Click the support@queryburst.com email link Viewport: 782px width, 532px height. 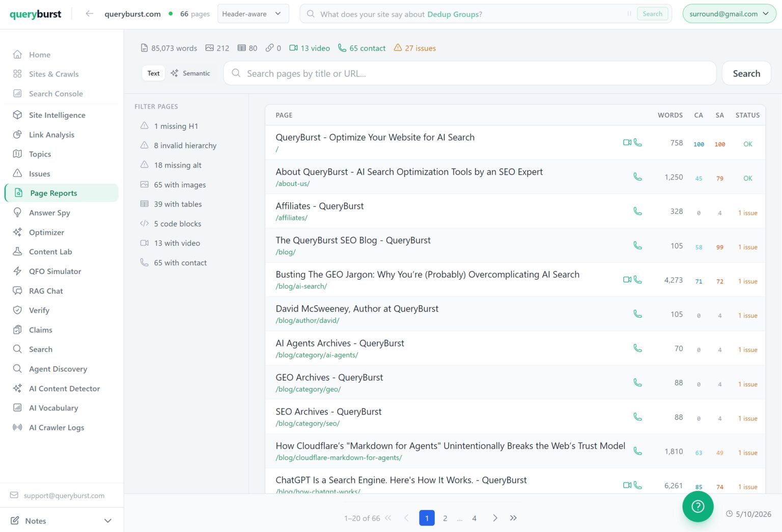click(64, 495)
